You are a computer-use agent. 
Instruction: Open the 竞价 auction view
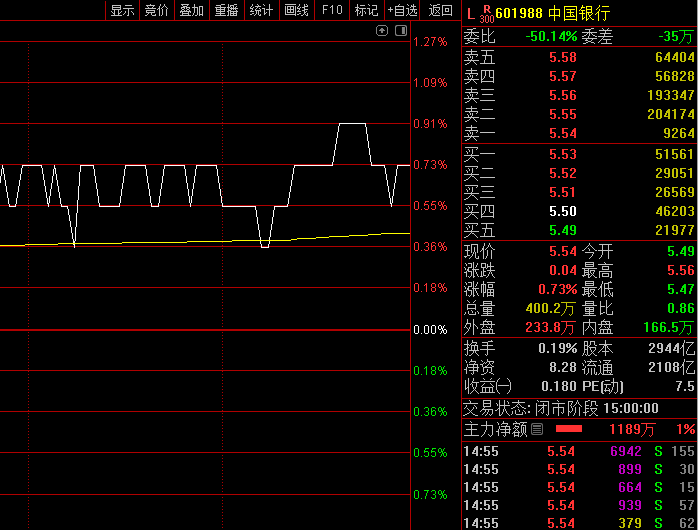coord(157,10)
